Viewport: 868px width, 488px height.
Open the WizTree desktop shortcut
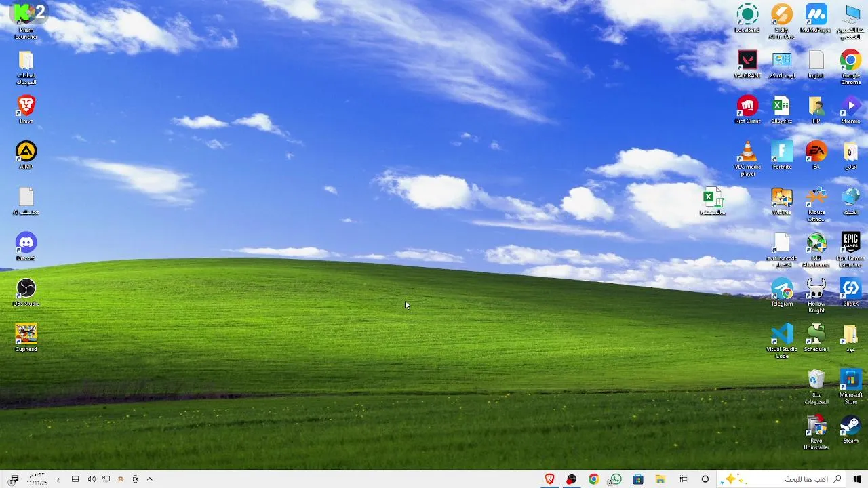click(782, 201)
